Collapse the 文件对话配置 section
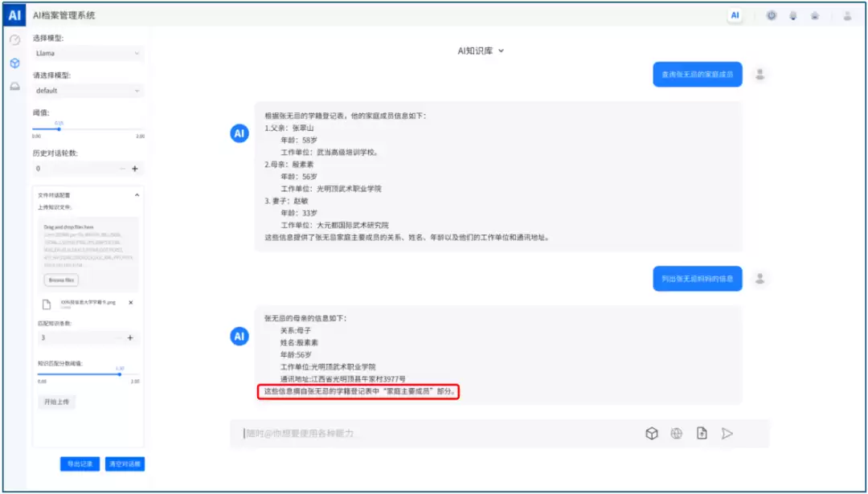Image resolution: width=868 pixels, height=494 pixels. [137, 194]
